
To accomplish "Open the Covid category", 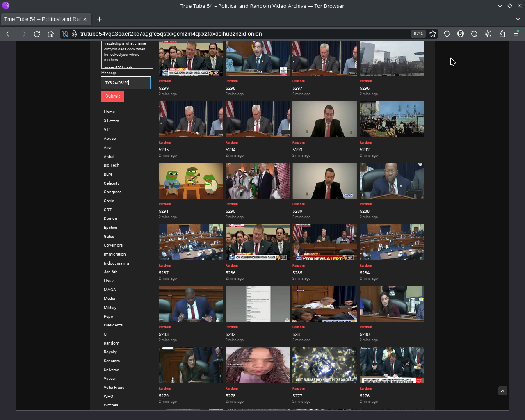I will pyautogui.click(x=109, y=201).
